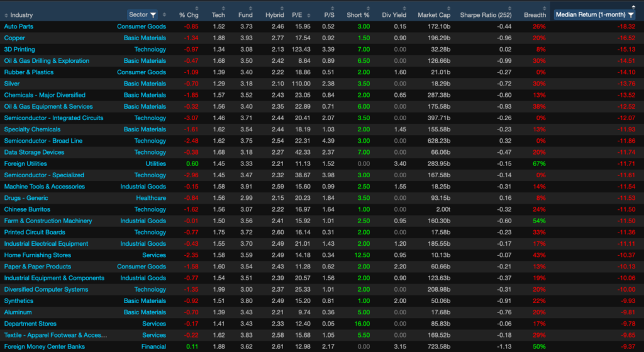Click the sort arrows above Div Yield header
Screen dimensions: 644x352
tap(404, 8)
